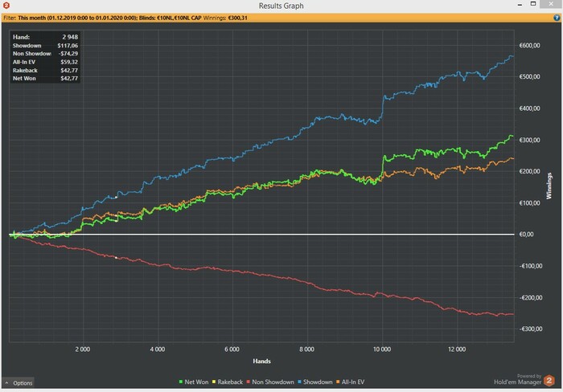The image size is (563, 392).
Task: Click the white marker on the red Non Showdown line
Action: point(116,258)
